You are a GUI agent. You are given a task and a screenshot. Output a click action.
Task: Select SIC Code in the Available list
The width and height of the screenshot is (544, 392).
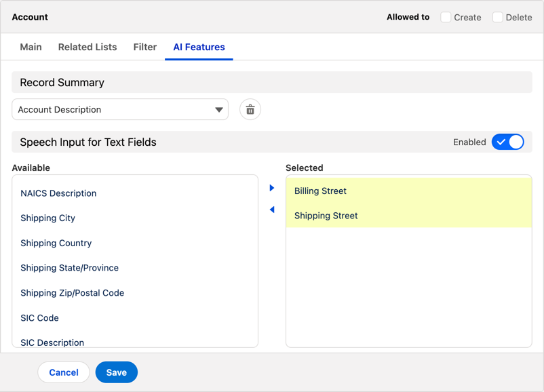coord(39,317)
